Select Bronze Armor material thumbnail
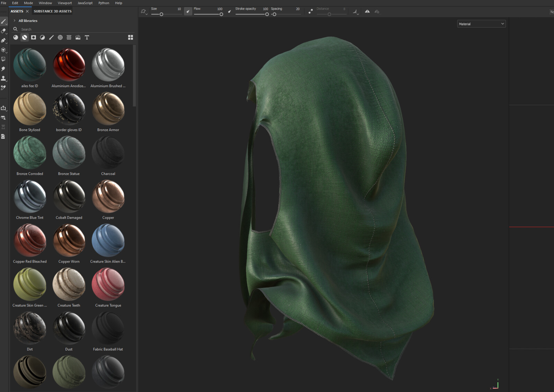The height and width of the screenshot is (392, 554). (108, 109)
